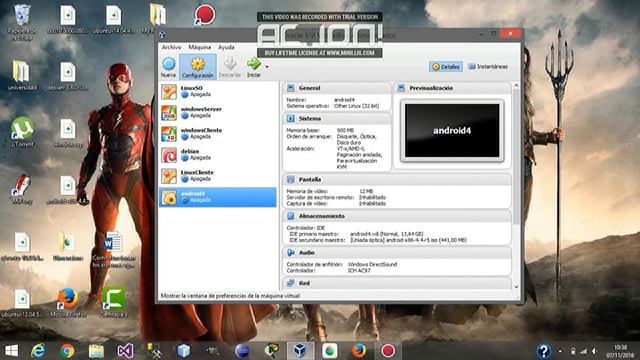The width and height of the screenshot is (640, 360).
Task: Open the uTorrent desktop shortcut
Action: (x=22, y=132)
